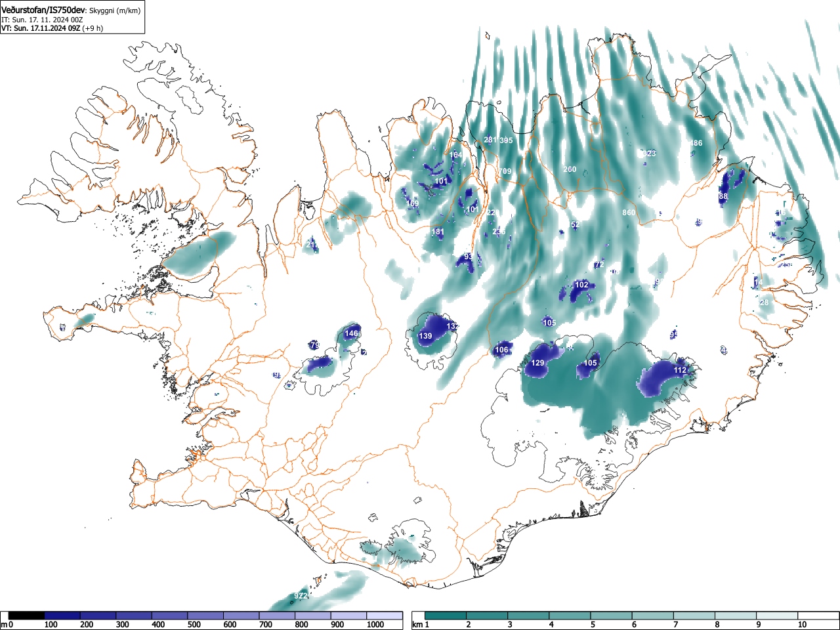Click the Veðurstofan/IS750dev title text
This screenshot has height=630, width=840.
43,10
